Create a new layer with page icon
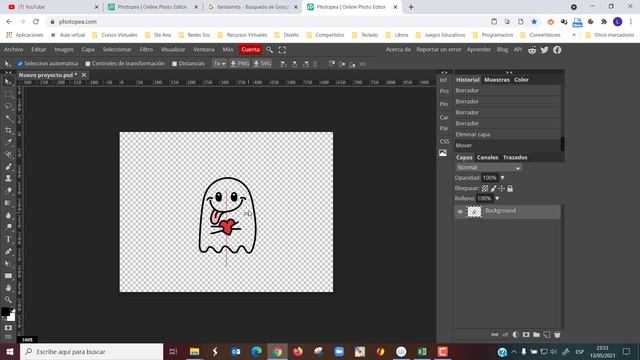Viewport: 640px width, 360px height. (x=547, y=335)
